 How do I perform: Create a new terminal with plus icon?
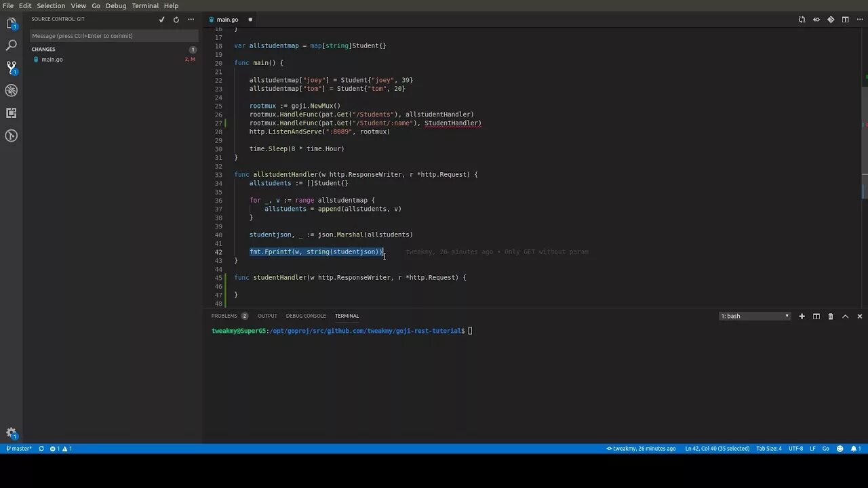tap(802, 316)
